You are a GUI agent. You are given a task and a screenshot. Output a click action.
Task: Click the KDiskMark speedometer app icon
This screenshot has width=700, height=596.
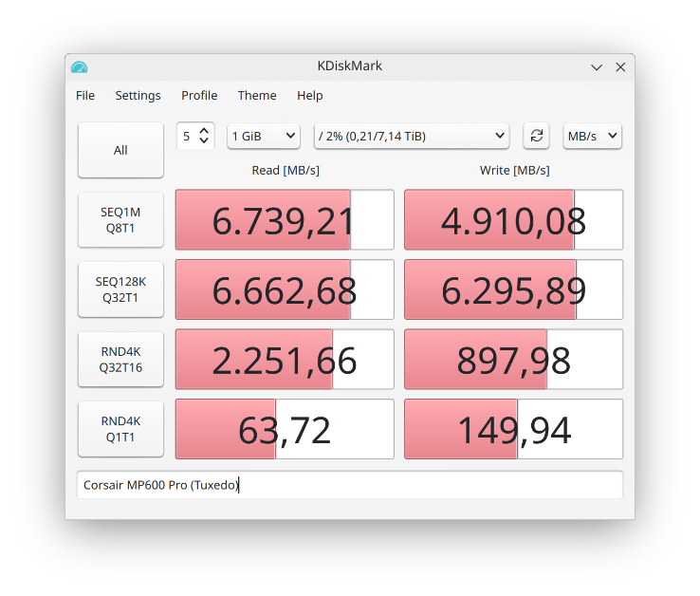(79, 67)
